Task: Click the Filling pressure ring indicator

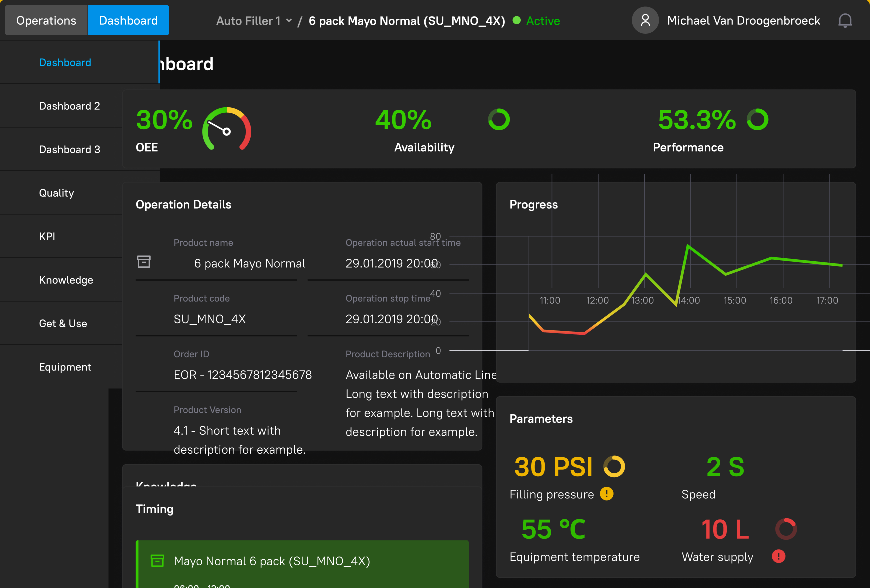Action: [x=614, y=467]
